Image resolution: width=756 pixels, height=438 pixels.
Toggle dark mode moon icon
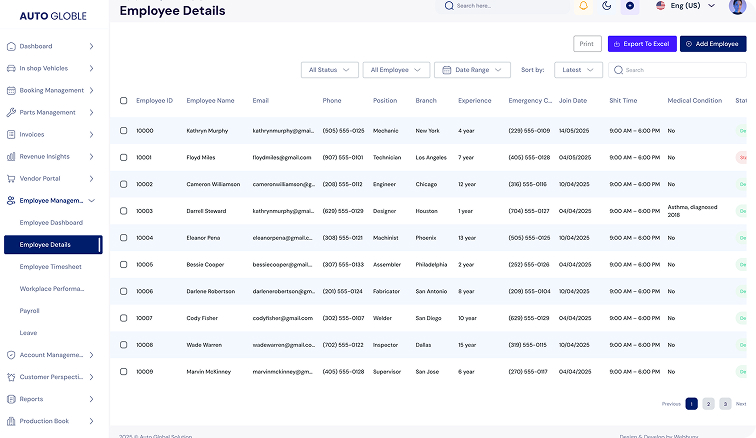click(607, 6)
